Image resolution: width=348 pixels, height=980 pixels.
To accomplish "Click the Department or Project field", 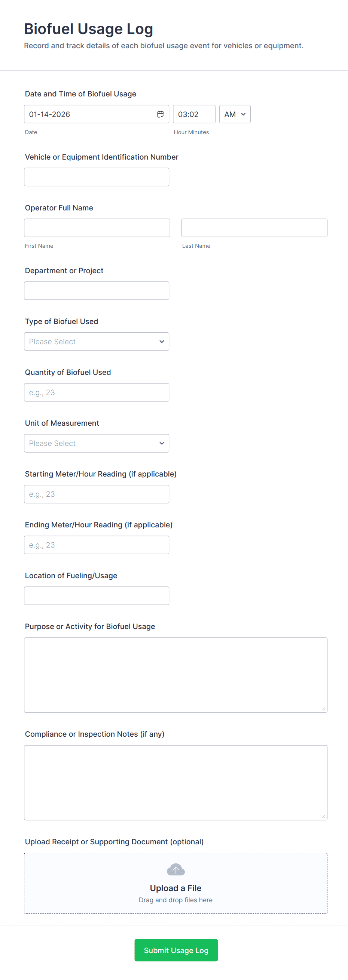I will (96, 291).
